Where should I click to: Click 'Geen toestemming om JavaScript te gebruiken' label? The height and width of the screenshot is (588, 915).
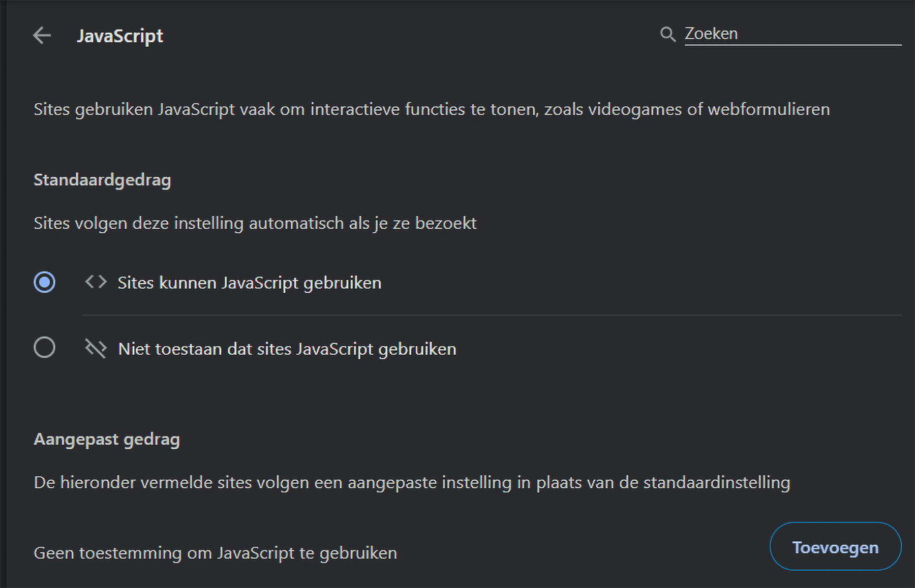tap(215, 553)
